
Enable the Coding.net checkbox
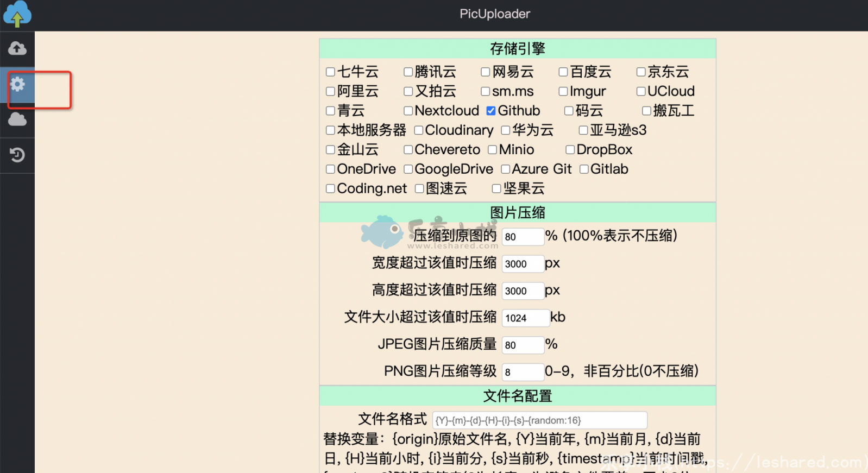330,188
